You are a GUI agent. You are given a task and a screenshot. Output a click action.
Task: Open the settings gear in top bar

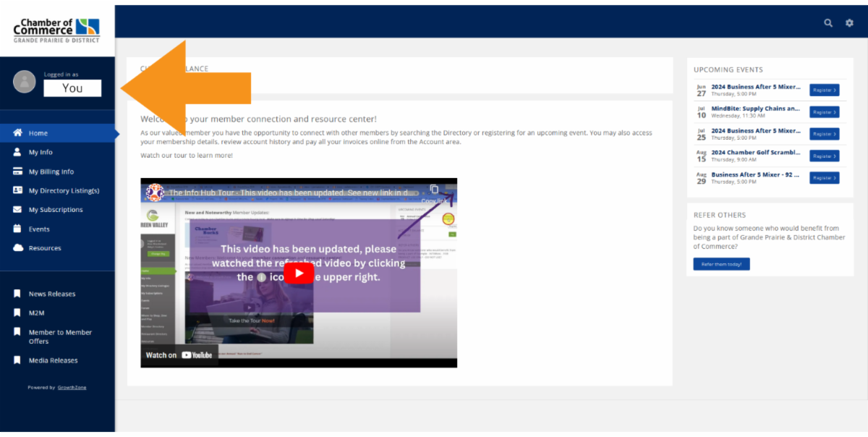(x=849, y=23)
